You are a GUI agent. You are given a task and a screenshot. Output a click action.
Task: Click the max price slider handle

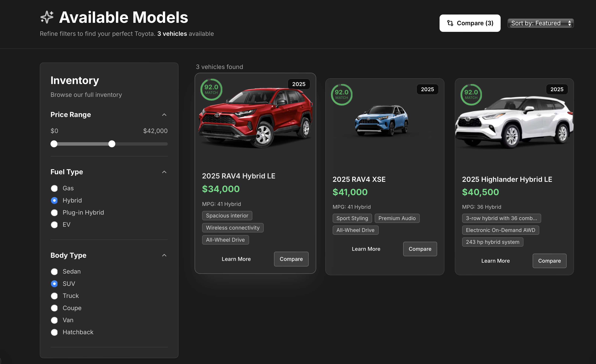pos(112,144)
